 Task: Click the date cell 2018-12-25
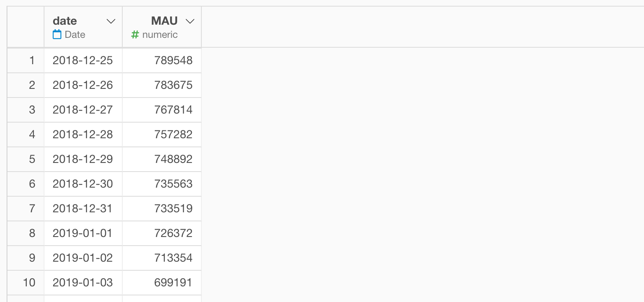pos(83,60)
